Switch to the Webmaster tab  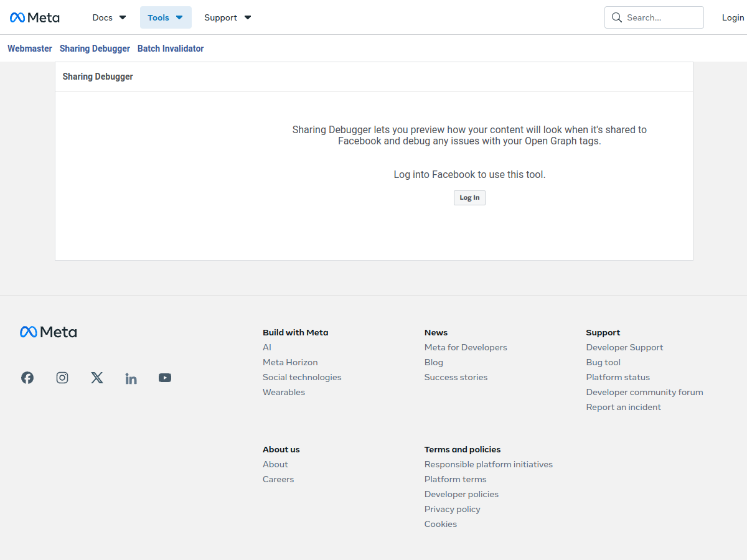pos(30,49)
